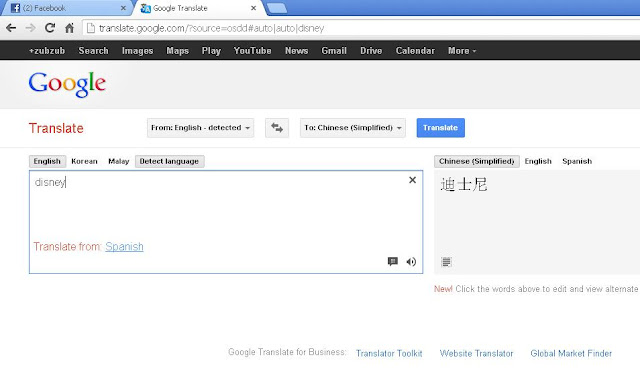Click inside the disney text input box

pos(226,222)
